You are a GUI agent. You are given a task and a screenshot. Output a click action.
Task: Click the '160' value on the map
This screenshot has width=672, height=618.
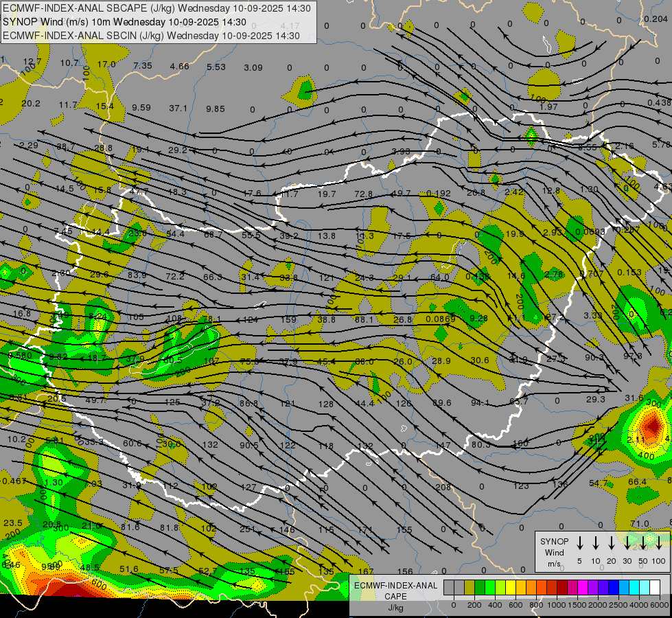(520, 443)
